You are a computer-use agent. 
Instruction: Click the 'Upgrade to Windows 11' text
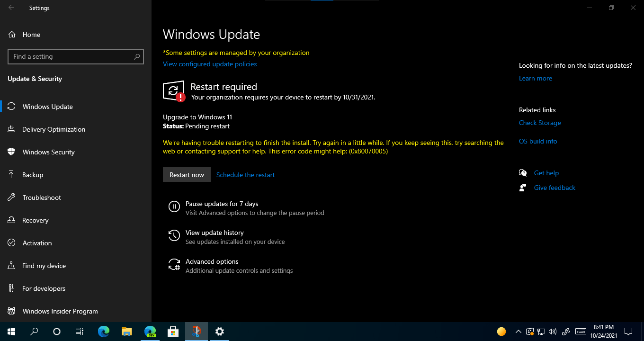197,117
